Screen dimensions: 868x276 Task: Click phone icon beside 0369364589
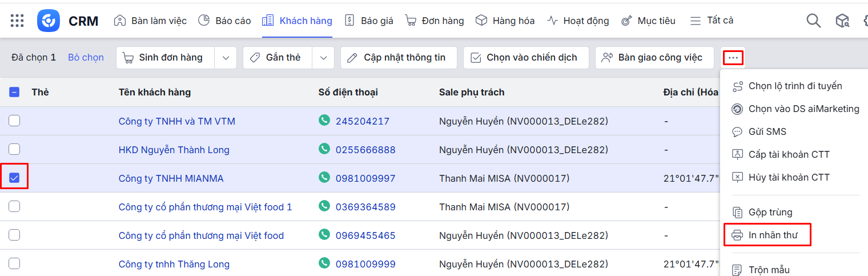324,206
